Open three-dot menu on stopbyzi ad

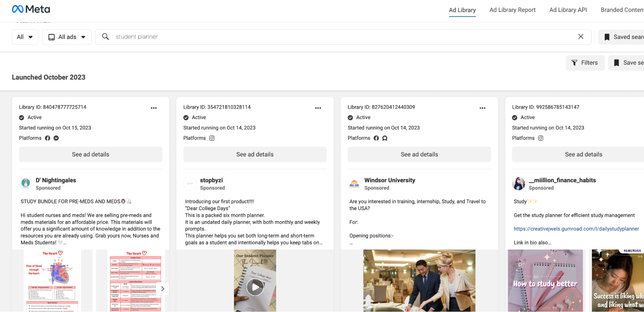[x=318, y=108]
